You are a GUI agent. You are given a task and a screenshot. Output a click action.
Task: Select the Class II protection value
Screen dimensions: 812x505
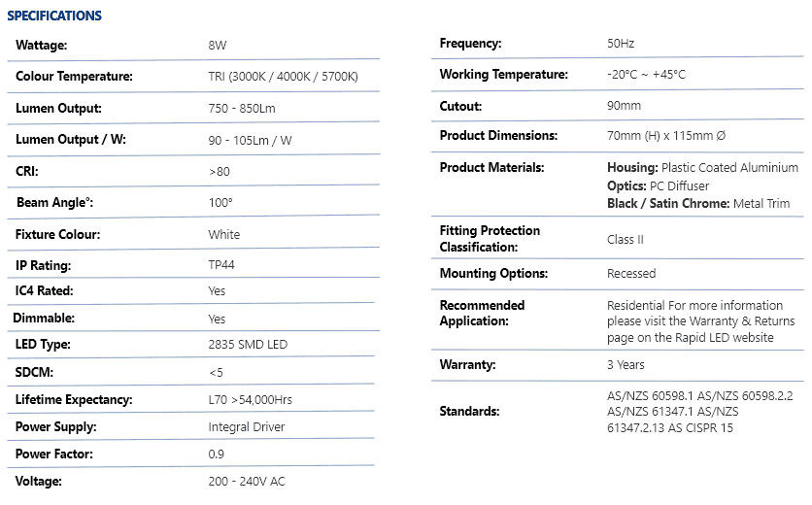tap(626, 239)
